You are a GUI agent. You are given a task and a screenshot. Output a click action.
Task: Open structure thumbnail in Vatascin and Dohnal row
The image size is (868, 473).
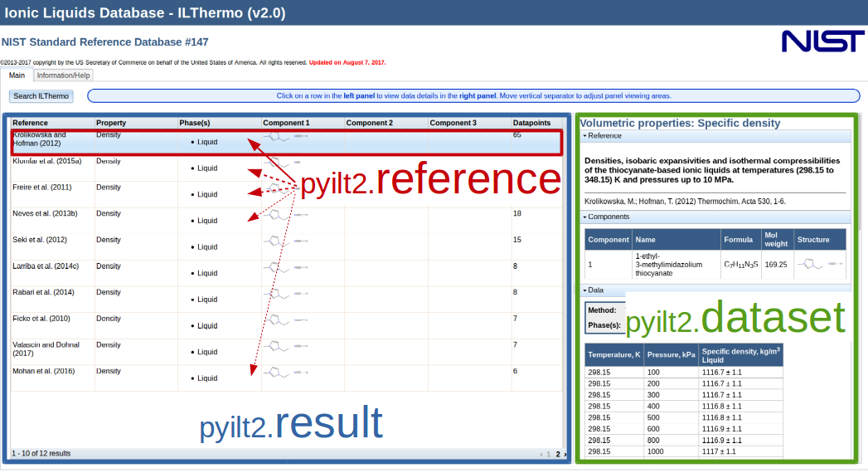pos(286,346)
